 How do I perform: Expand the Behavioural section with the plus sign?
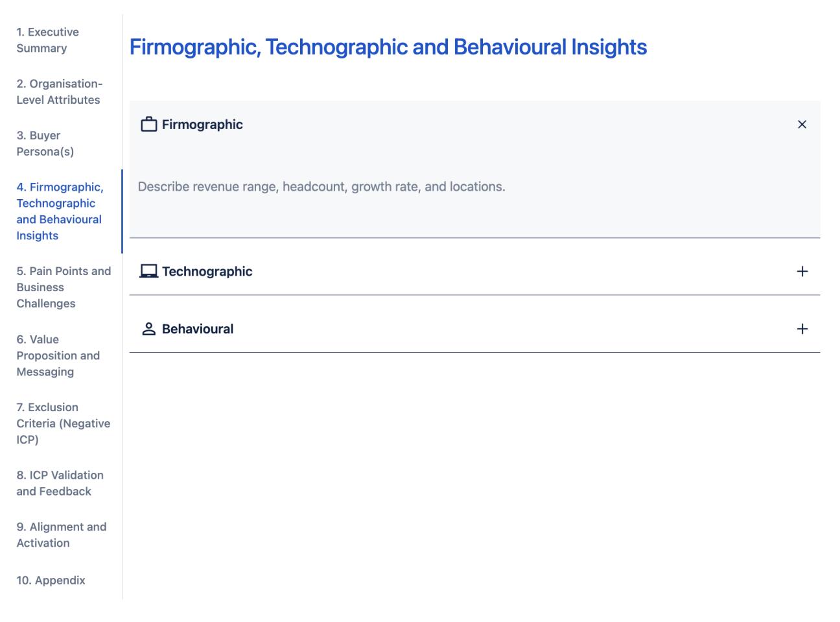coord(802,328)
